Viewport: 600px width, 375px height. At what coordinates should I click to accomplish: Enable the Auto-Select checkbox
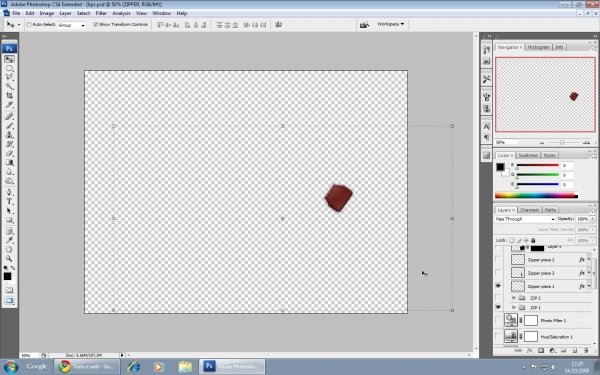pos(29,24)
